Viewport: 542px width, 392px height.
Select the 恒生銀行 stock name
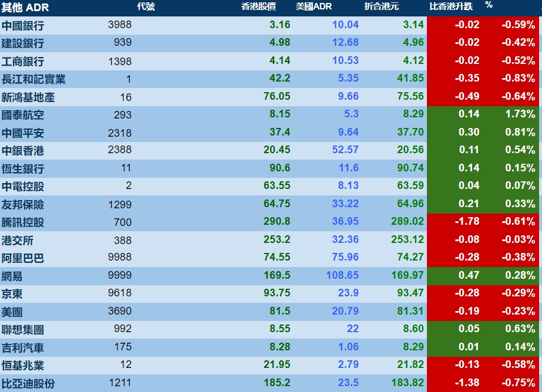click(23, 168)
